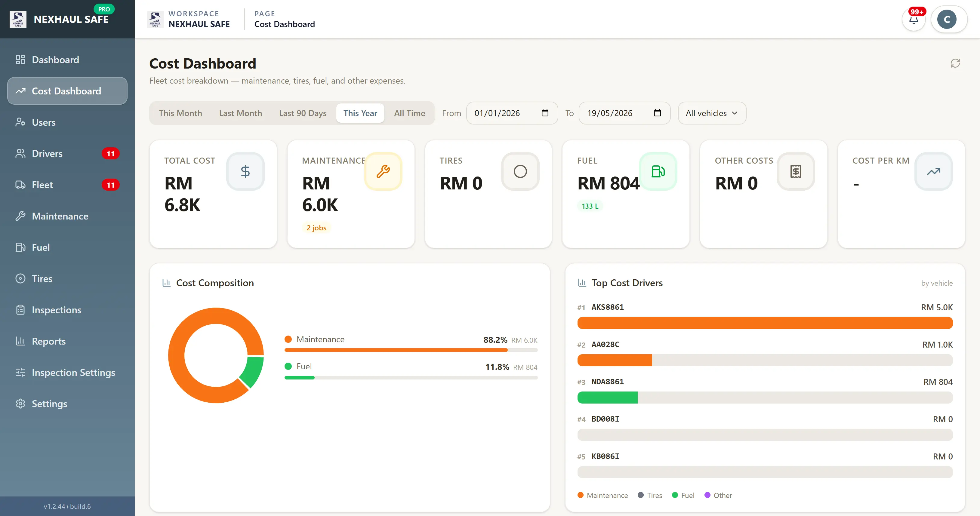Click the 2 jobs tag on Maintenance card
Image resolution: width=980 pixels, height=516 pixels.
[316, 228]
